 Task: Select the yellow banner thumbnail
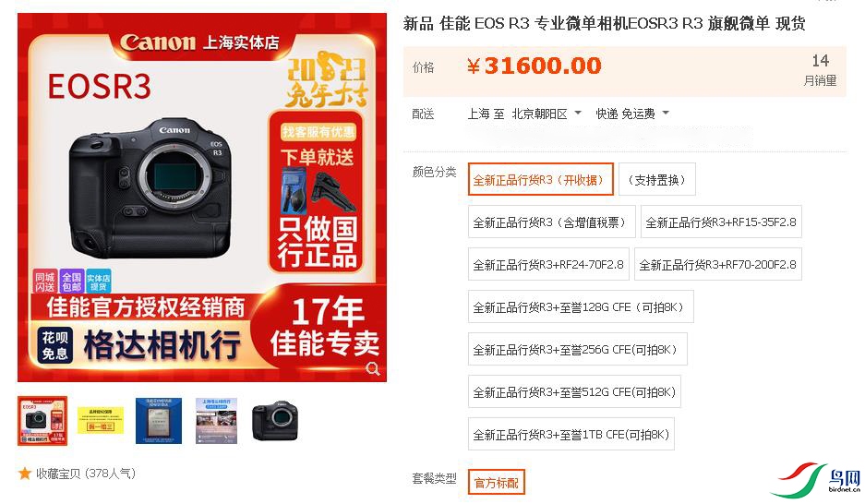101,421
